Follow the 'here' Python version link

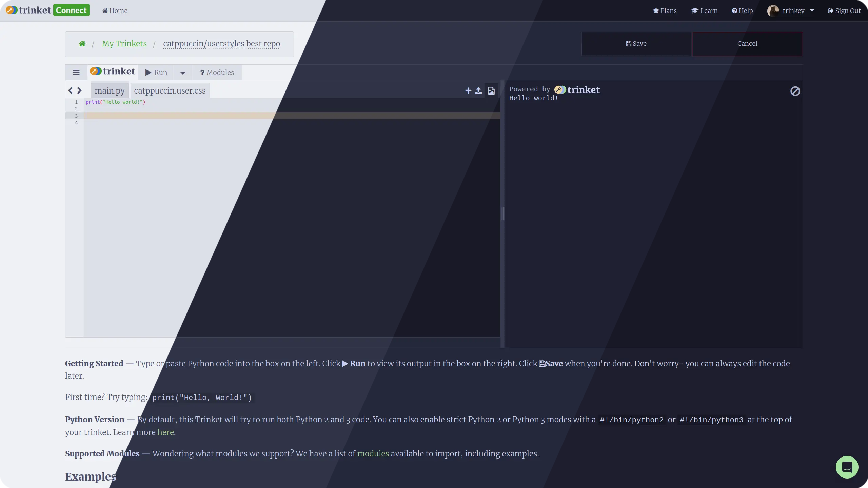pos(165,432)
